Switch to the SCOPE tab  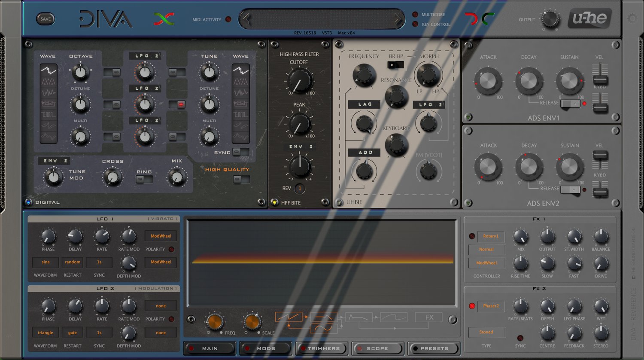[x=377, y=348]
